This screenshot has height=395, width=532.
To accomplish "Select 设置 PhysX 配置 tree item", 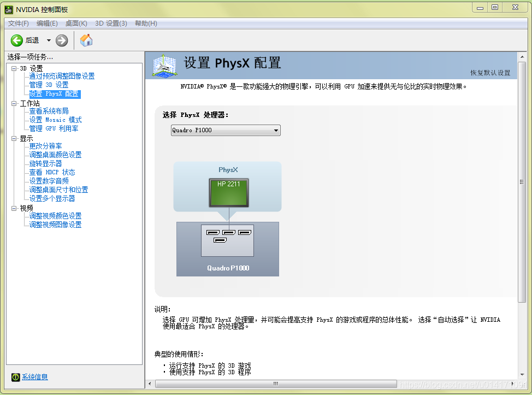I will (x=55, y=93).
